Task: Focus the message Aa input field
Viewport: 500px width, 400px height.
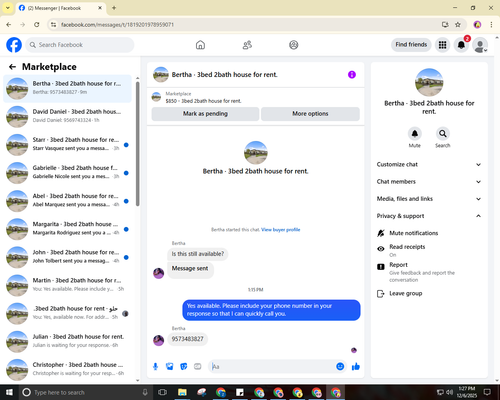Action: pos(272,367)
